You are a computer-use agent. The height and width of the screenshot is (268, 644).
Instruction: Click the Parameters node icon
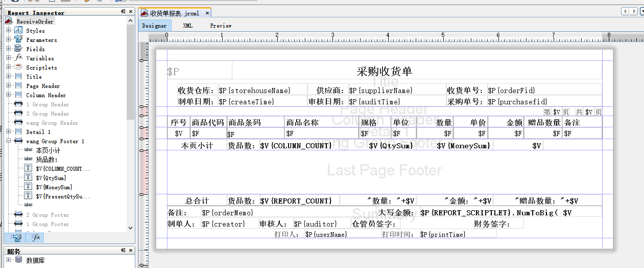coord(18,40)
